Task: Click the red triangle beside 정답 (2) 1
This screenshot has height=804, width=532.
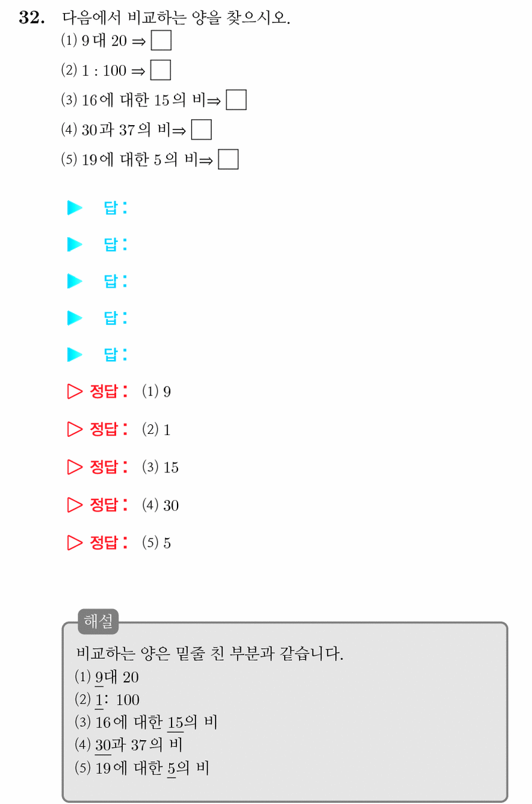Action: coord(75,430)
